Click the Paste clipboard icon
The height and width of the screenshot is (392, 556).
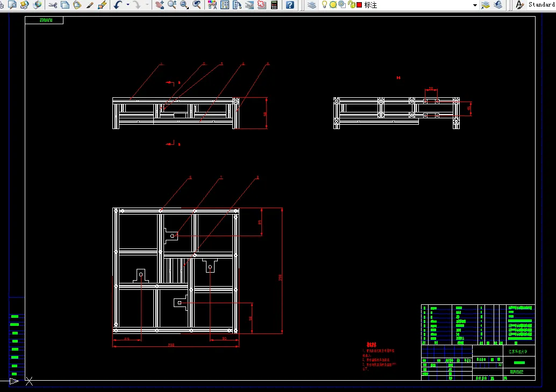(77, 5)
